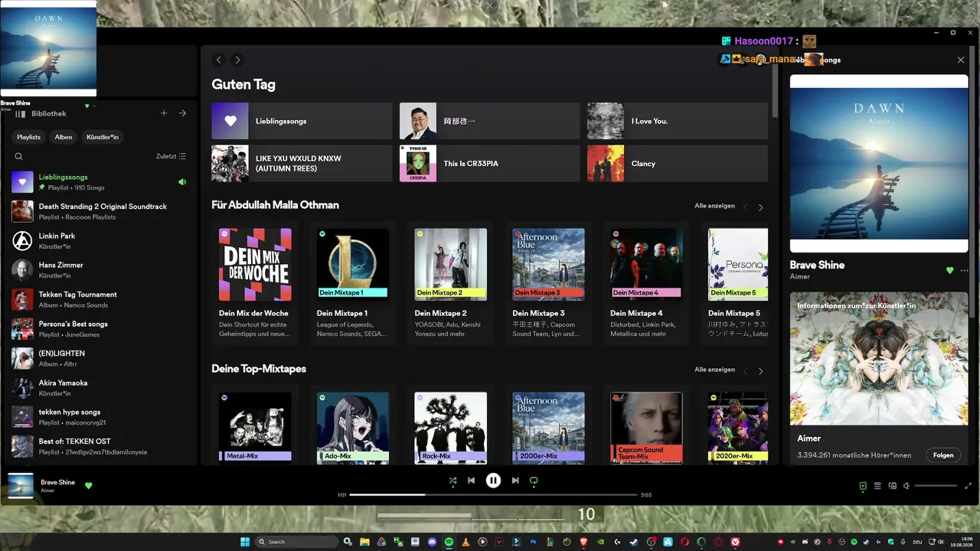Toggle the Now Playing view icon
980x551 pixels.
point(863,486)
